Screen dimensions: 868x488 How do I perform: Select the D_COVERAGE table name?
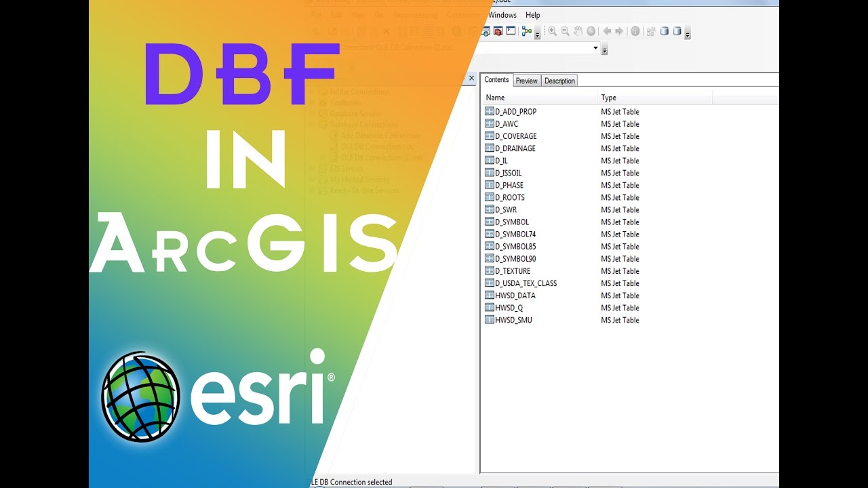516,136
